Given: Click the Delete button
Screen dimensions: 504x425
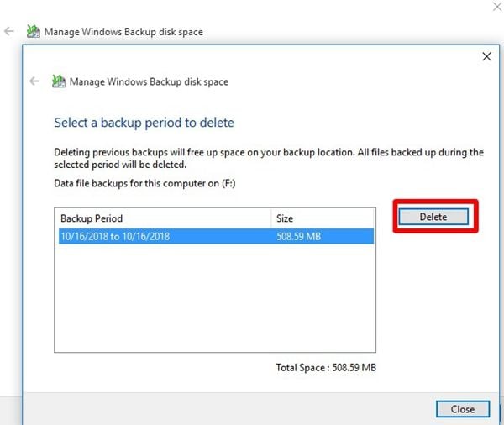Looking at the screenshot, I should pyautogui.click(x=433, y=217).
